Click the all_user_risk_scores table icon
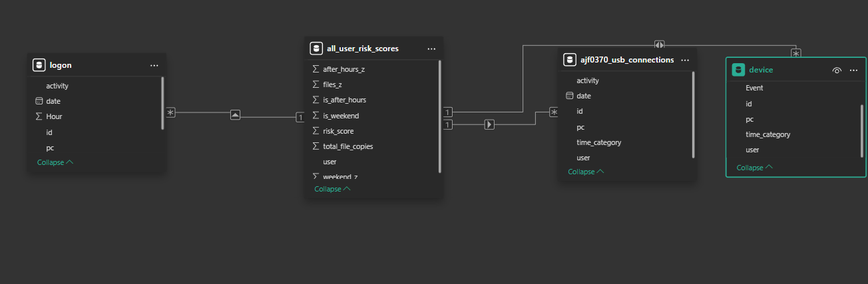The image size is (868, 284). [316, 49]
